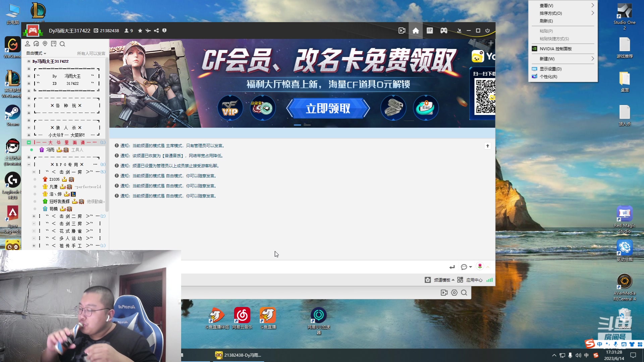Choose 排序方式 from the context menu
The width and height of the screenshot is (644, 362).
[x=550, y=13]
